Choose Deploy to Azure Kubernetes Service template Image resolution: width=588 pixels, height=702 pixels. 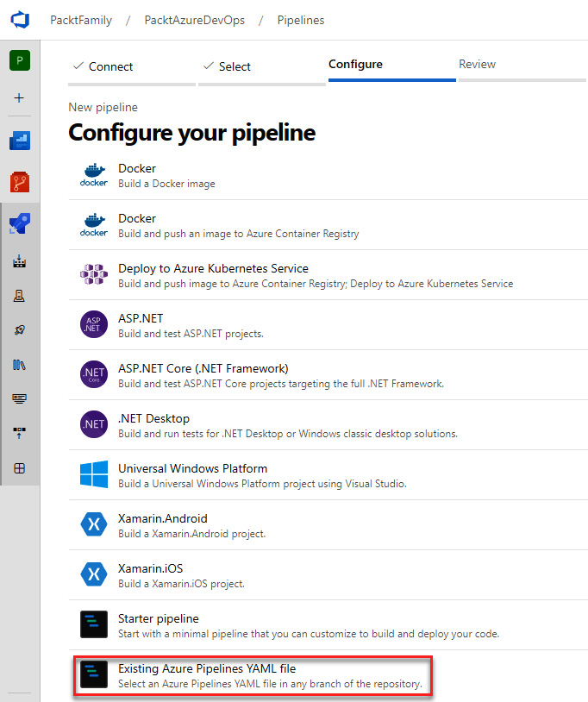(x=328, y=275)
